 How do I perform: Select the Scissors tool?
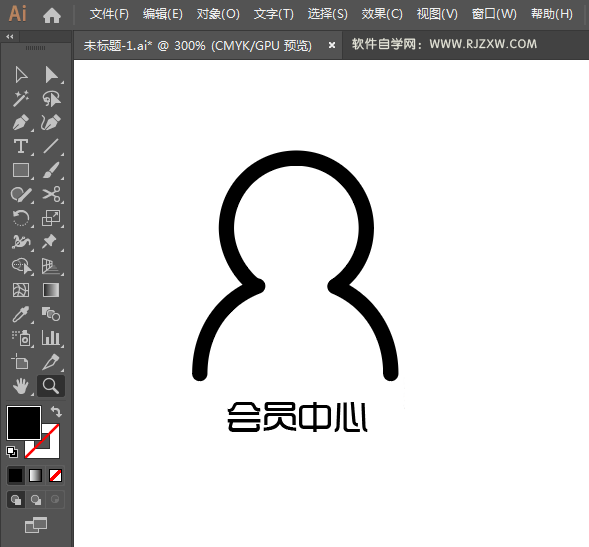[51, 194]
